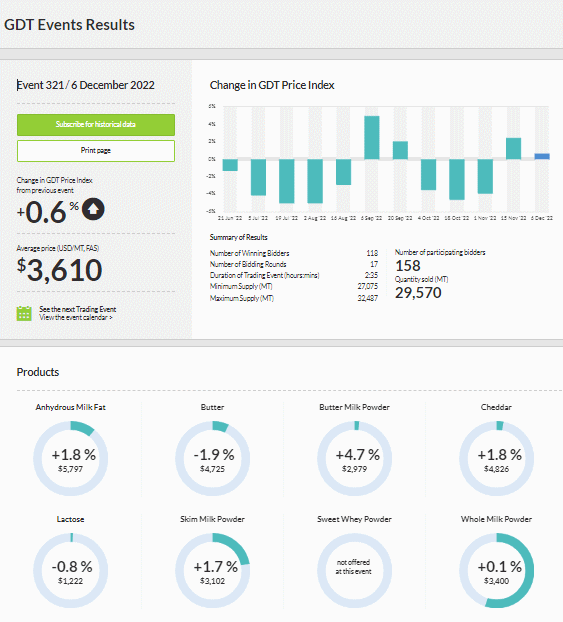This screenshot has width=563, height=622.
Task: Click the Maximum Supply (MT) row label
Action: [x=242, y=298]
